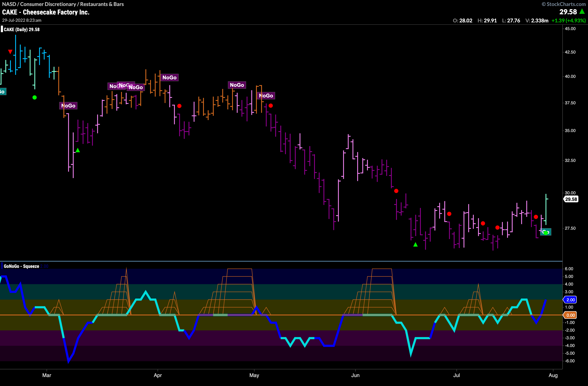
Task: Click the Apr label on the date axis
Action: point(158,375)
